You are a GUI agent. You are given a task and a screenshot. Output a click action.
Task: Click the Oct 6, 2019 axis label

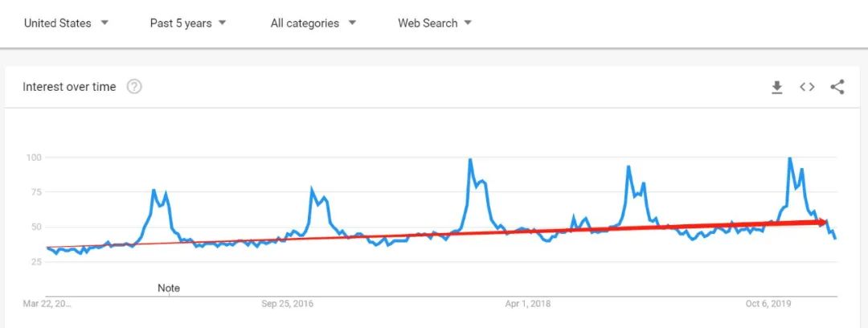768,304
